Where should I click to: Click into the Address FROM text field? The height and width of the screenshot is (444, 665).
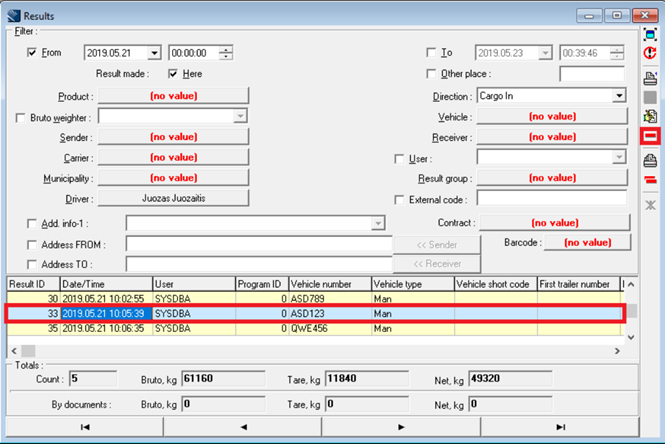tap(259, 244)
